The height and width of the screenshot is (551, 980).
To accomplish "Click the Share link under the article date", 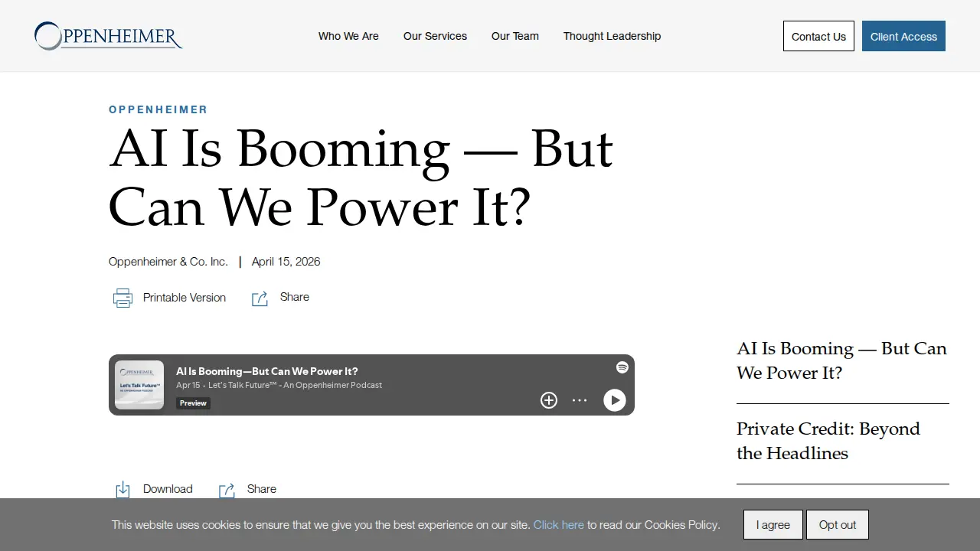I will [295, 297].
